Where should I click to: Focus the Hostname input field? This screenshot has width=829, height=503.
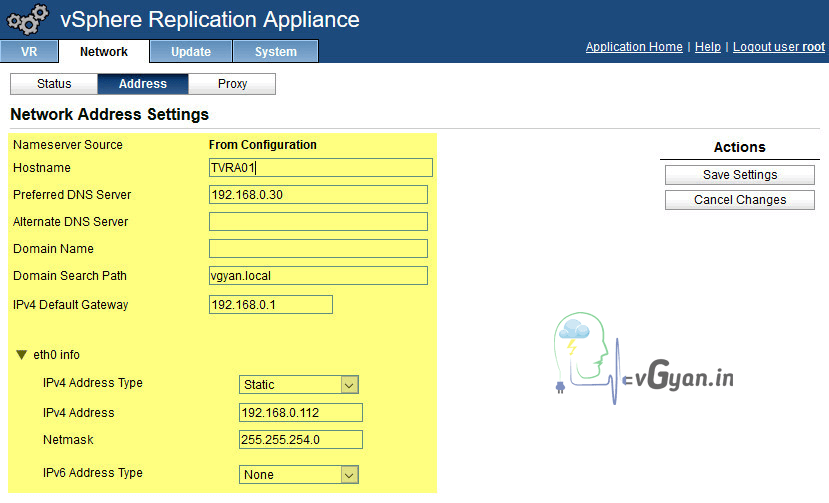[x=321, y=168]
